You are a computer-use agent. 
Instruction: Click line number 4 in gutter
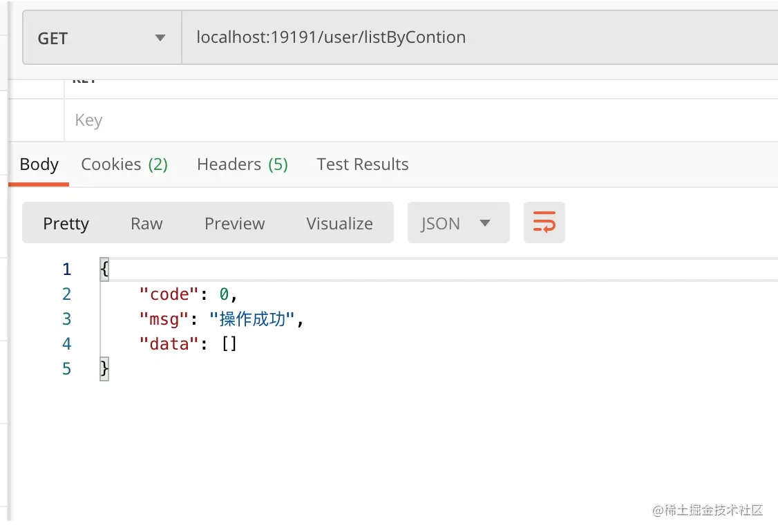pos(66,344)
